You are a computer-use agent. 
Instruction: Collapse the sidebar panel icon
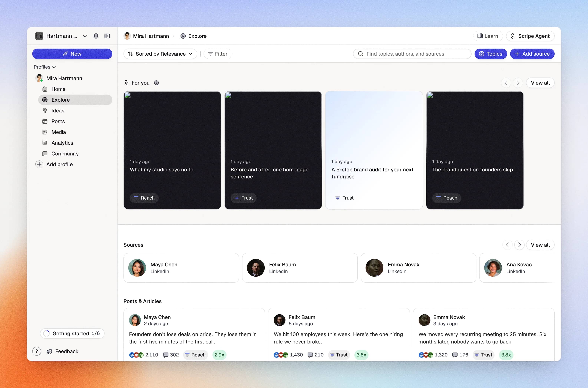(x=107, y=36)
